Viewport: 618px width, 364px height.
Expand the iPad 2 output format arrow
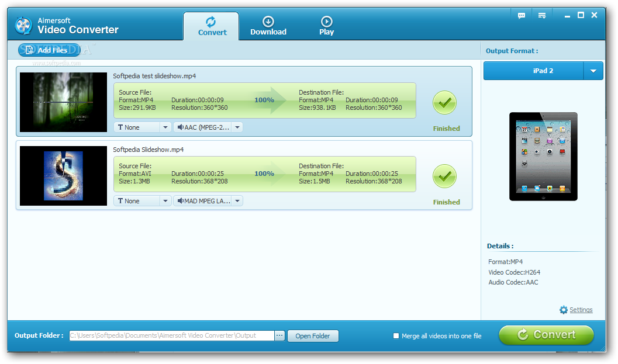593,71
